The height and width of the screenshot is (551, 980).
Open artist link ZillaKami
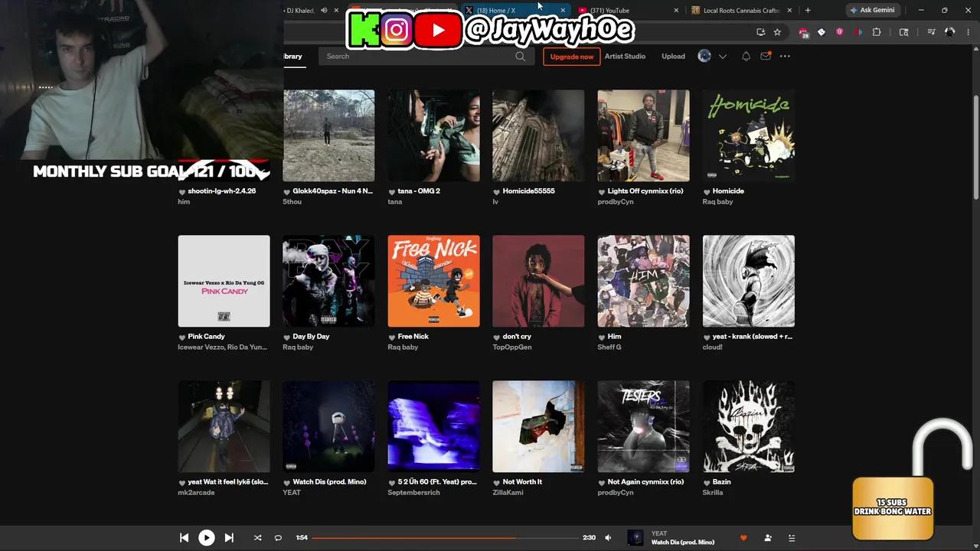[508, 493]
